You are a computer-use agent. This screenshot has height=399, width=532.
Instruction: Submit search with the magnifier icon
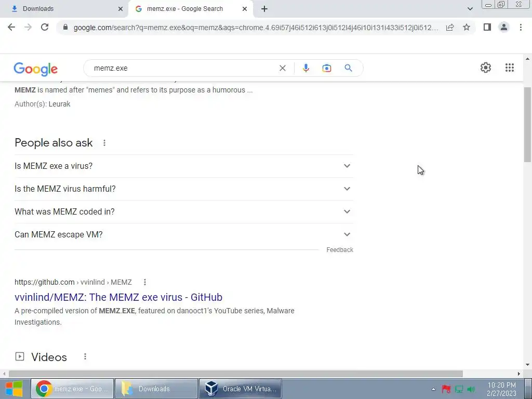348,68
